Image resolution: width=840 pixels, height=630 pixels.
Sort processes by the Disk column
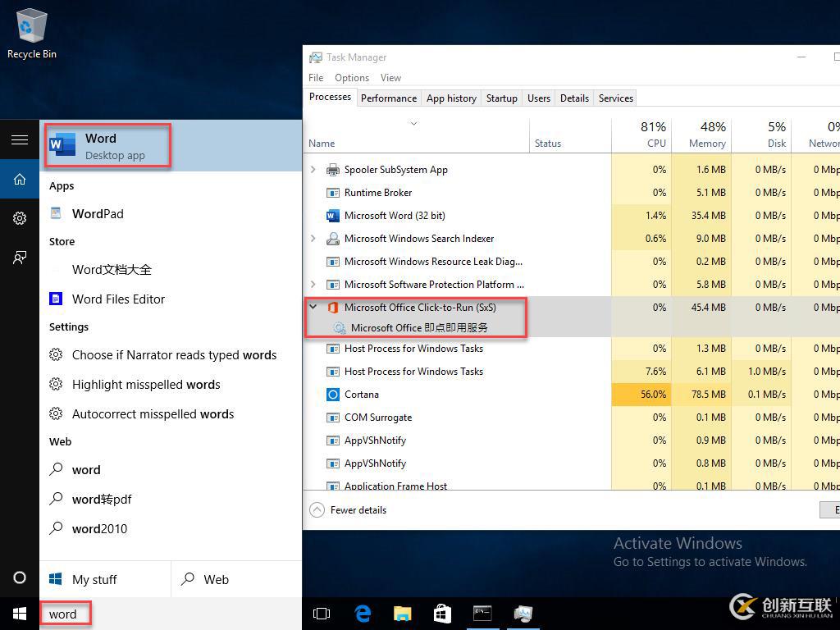click(x=761, y=135)
